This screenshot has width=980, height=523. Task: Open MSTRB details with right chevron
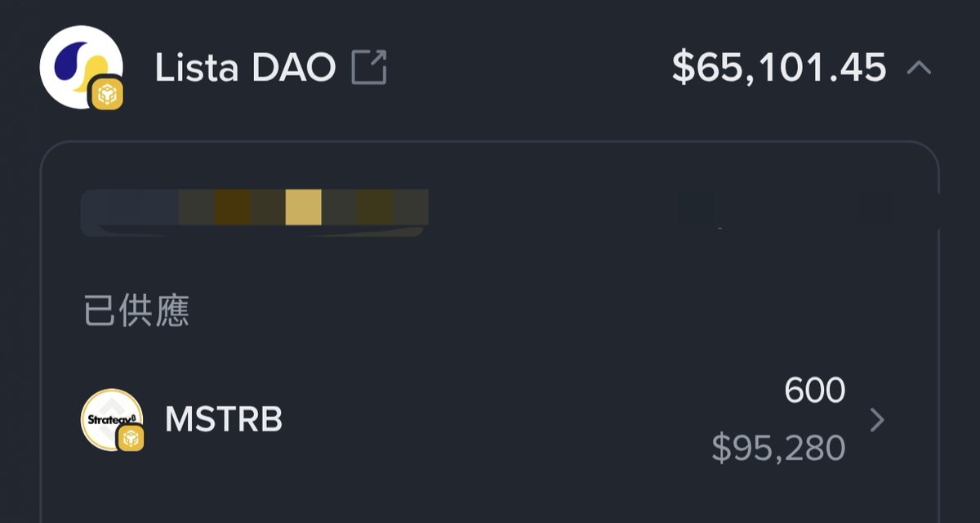(877, 420)
